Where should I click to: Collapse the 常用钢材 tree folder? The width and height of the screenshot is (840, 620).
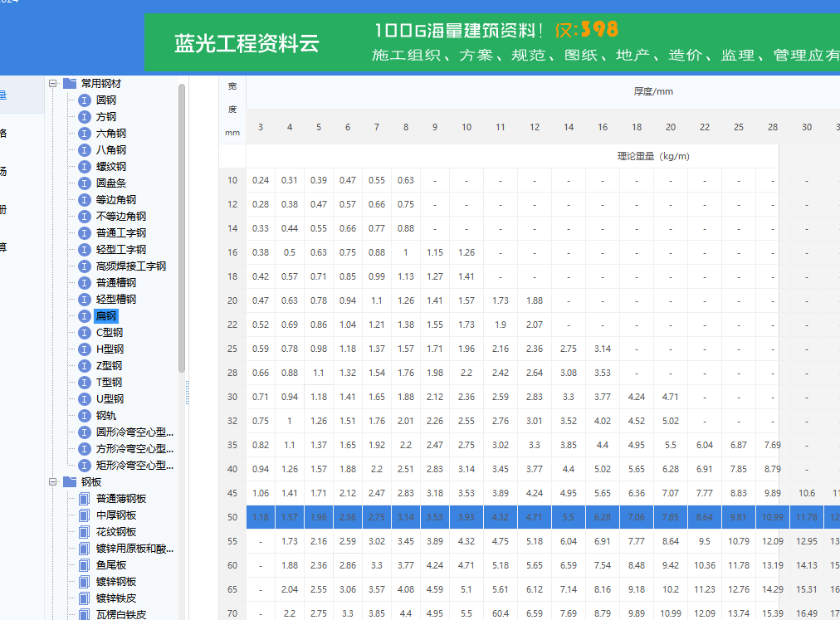click(x=53, y=84)
